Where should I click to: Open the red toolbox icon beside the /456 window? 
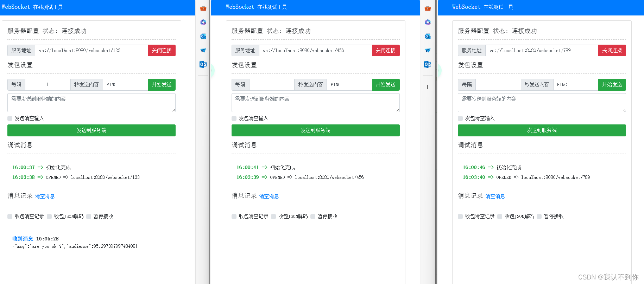(428, 8)
